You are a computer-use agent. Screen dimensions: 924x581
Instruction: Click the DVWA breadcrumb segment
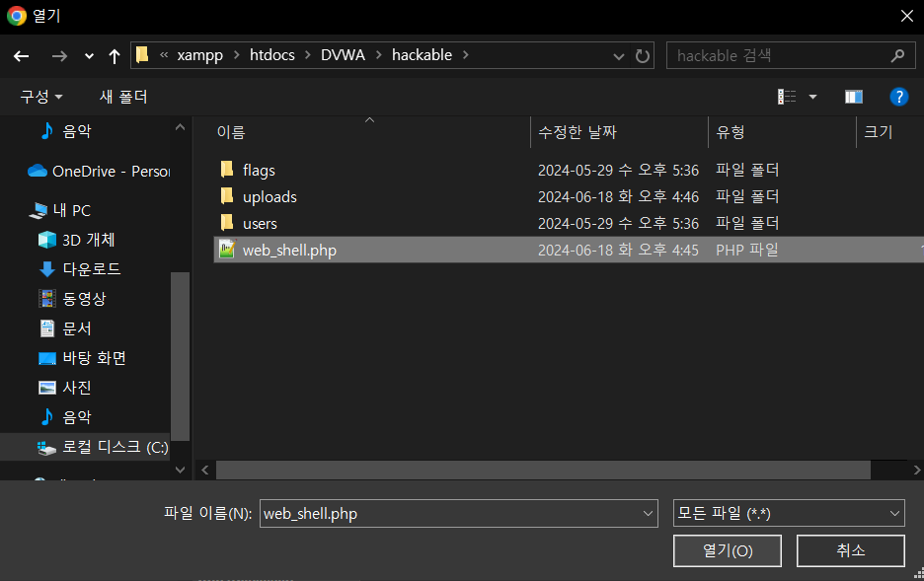pyautogui.click(x=343, y=54)
